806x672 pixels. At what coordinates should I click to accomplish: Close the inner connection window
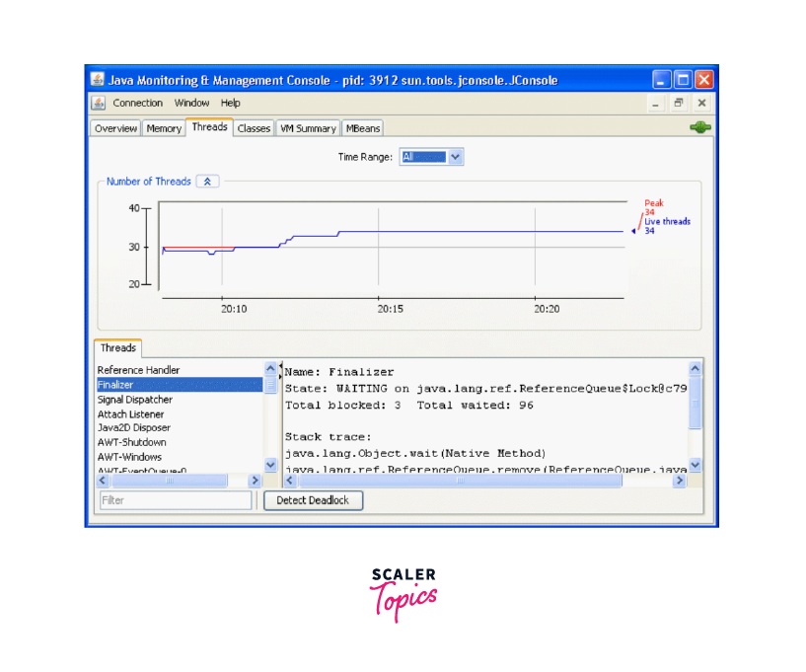pyautogui.click(x=701, y=103)
